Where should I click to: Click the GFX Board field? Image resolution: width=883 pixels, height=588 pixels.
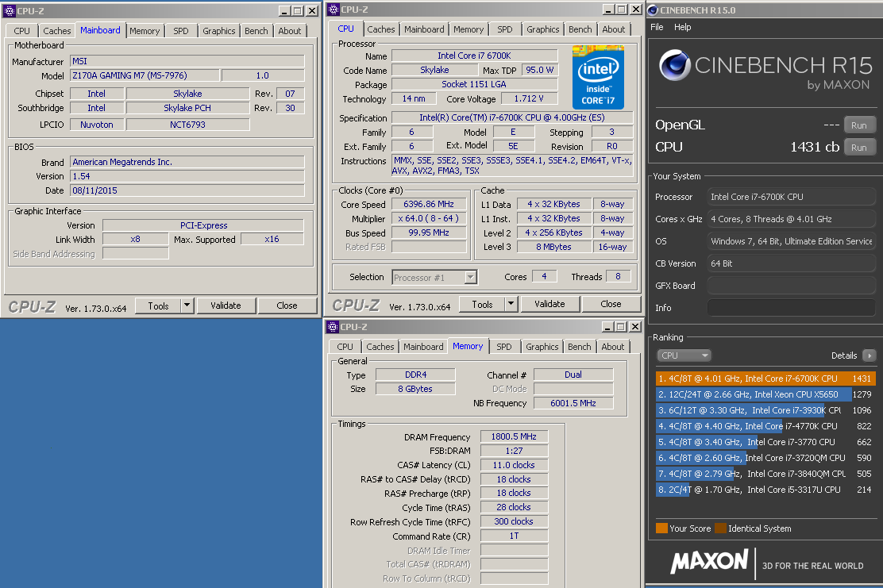point(791,286)
